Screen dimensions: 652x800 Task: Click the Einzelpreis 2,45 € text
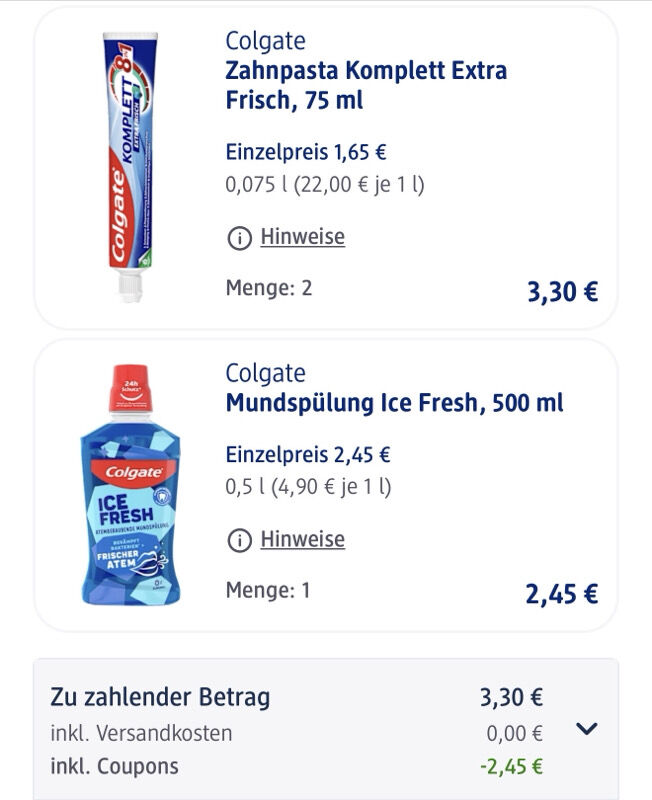[x=308, y=455]
